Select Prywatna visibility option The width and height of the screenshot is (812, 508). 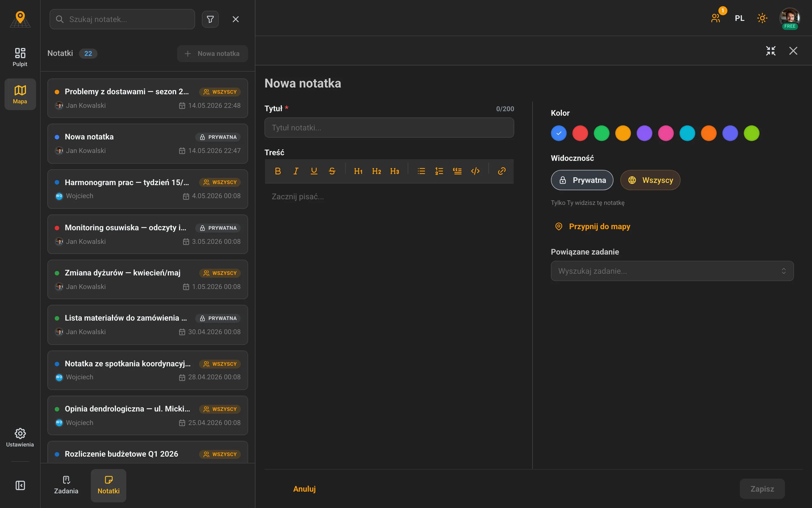pos(582,180)
